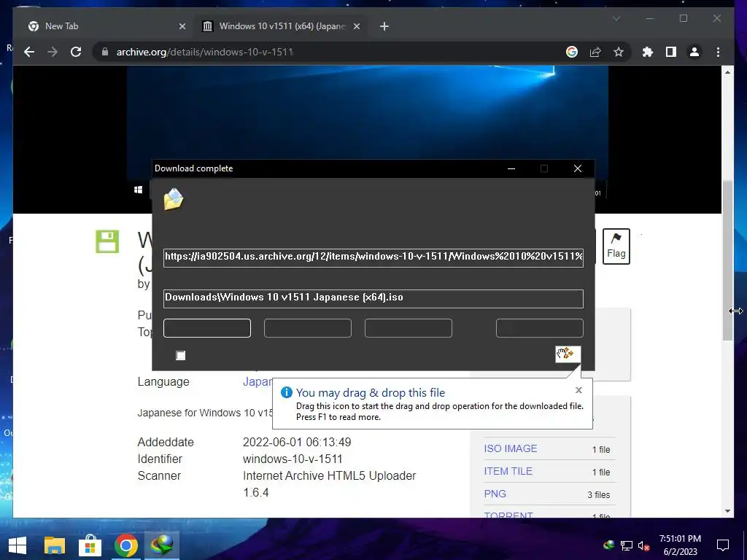The width and height of the screenshot is (747, 560).
Task: Click the scrollbar down arrow
Action: [727, 511]
